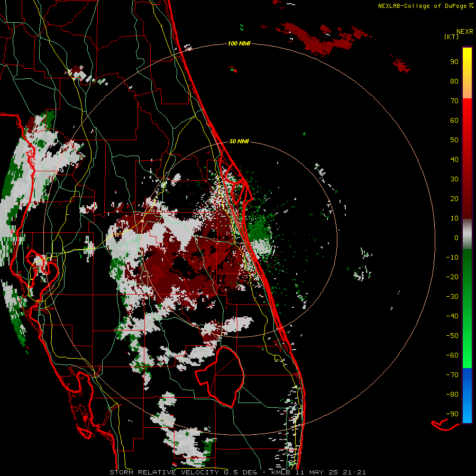Viewport: 476px width, 476px height.
Task: Click the 11 MAY 25 date text
Action: [x=317, y=472]
